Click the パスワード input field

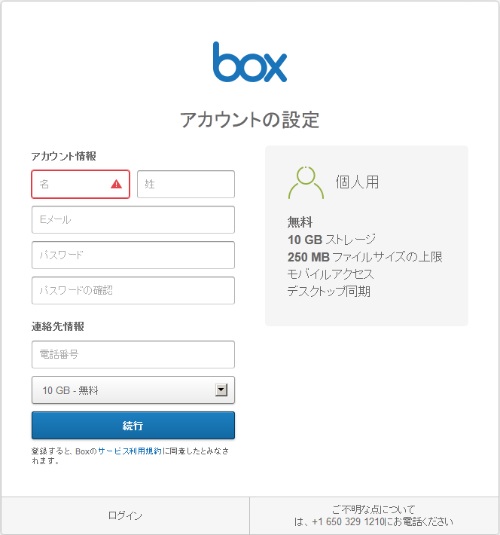pos(133,255)
